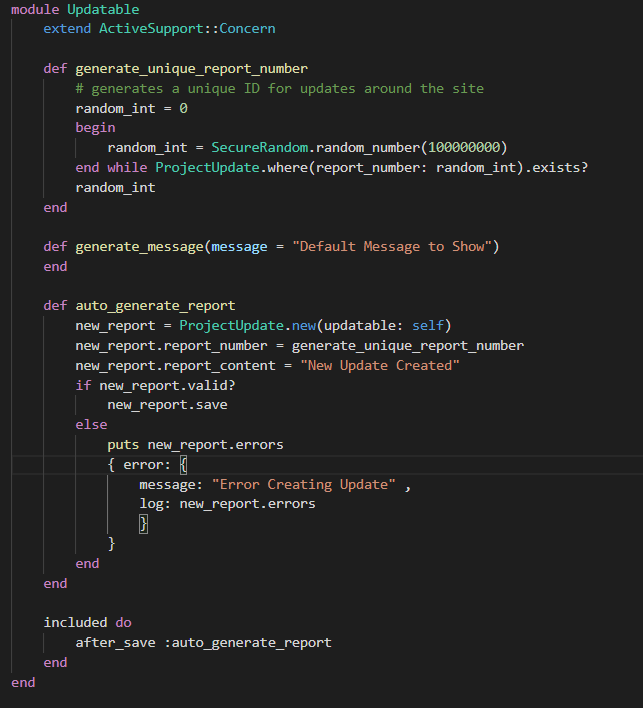
Task: Click 'puts new_report.errors' line
Action: pyautogui.click(x=196, y=445)
